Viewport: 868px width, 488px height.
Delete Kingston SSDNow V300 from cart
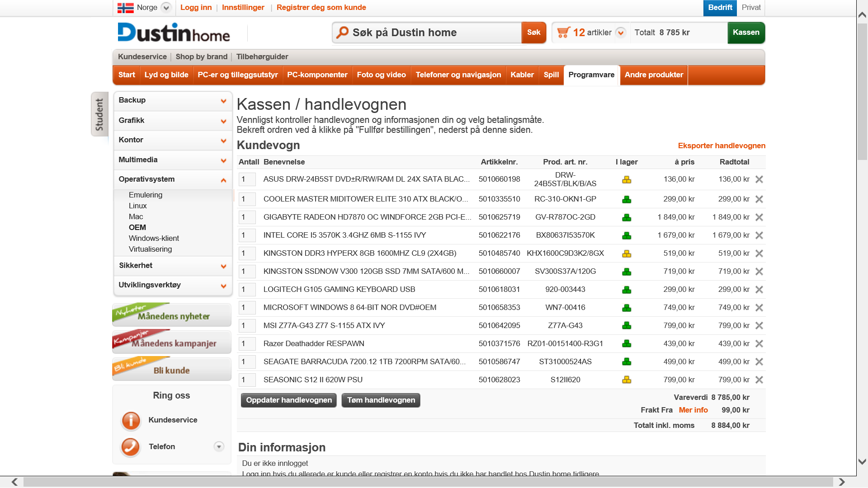click(759, 272)
